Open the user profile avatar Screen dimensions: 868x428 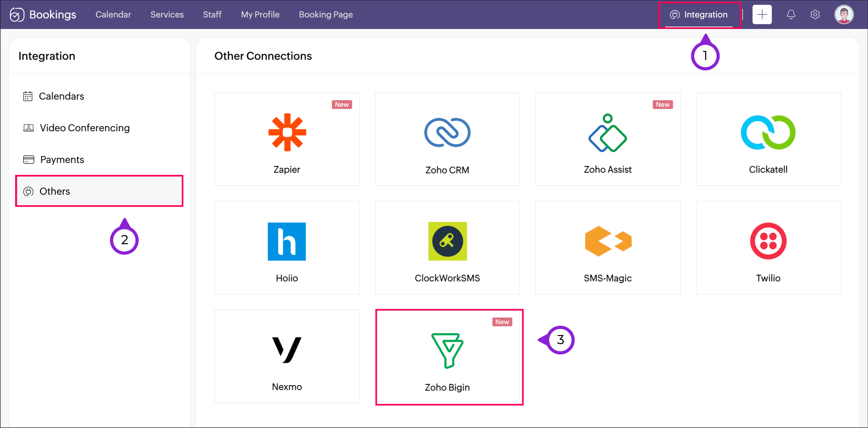(x=843, y=14)
